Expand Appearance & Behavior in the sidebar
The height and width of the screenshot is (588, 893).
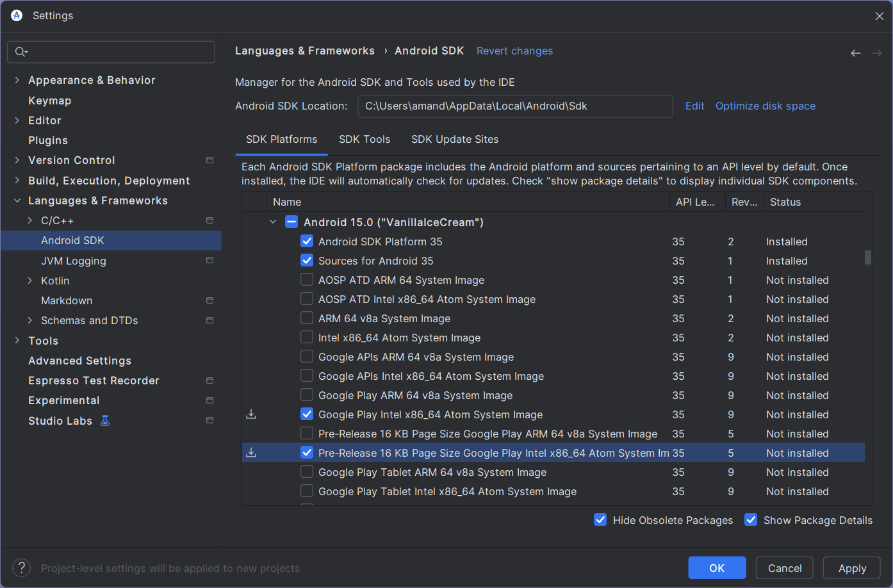(x=16, y=80)
